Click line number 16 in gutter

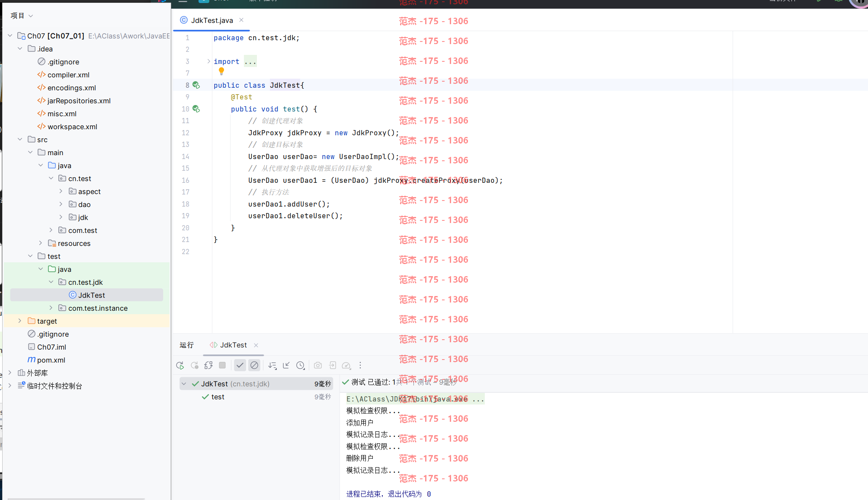pos(186,180)
